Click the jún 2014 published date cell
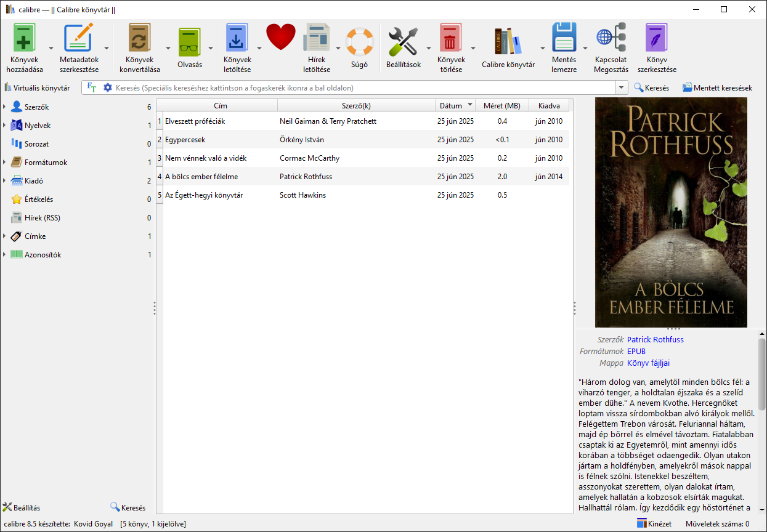Screen dimensions: 767x532 [x=549, y=177]
